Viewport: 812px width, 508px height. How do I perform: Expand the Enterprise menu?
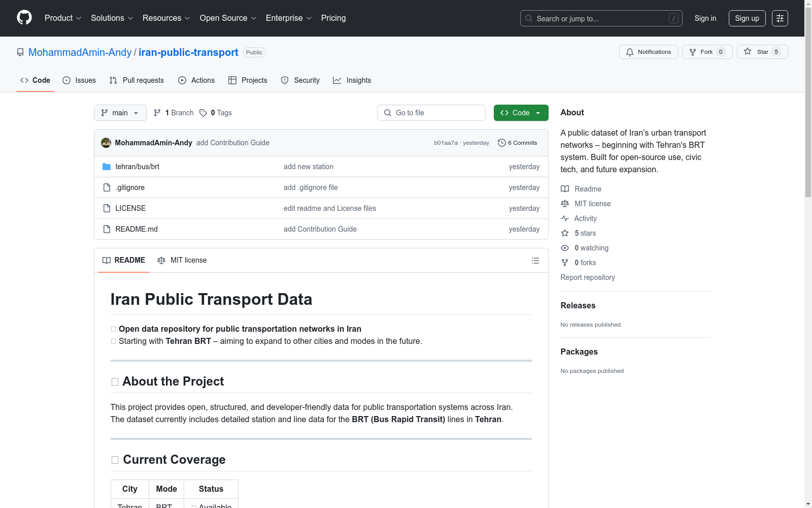click(x=289, y=18)
